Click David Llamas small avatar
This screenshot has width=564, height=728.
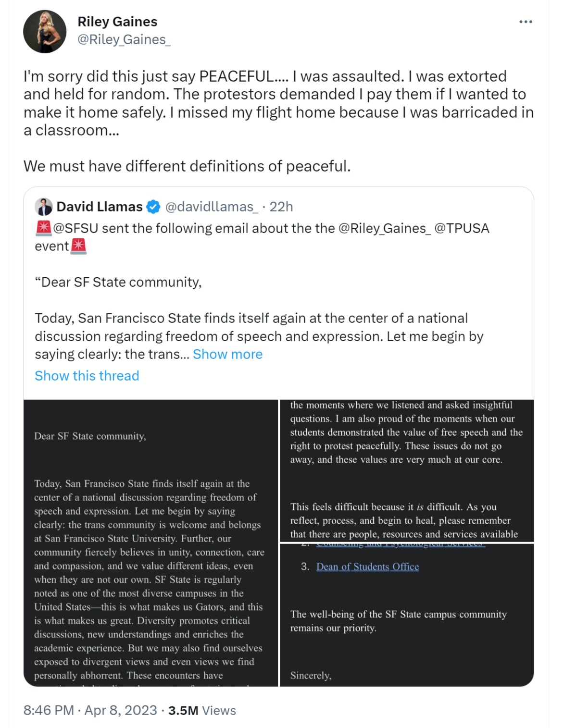coord(43,207)
